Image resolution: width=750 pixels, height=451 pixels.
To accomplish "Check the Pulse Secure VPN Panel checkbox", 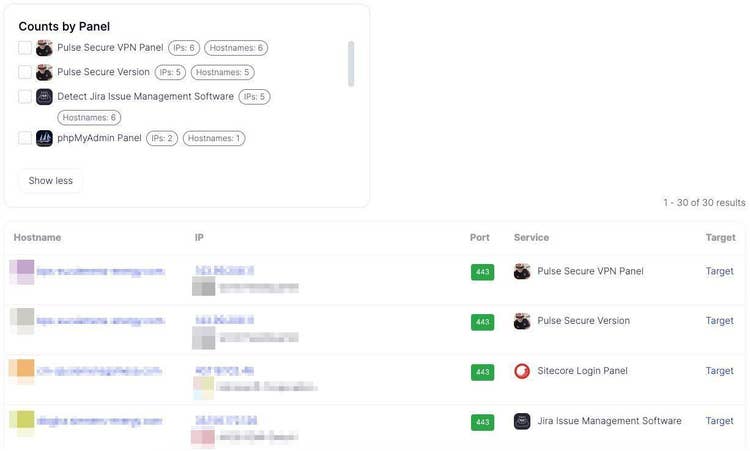I will click(x=25, y=48).
